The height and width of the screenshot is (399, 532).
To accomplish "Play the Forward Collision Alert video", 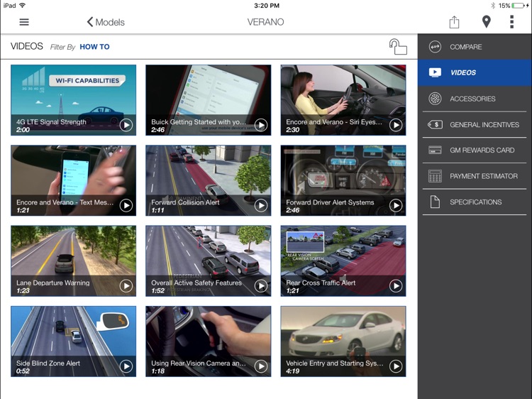I will pyautogui.click(x=260, y=205).
